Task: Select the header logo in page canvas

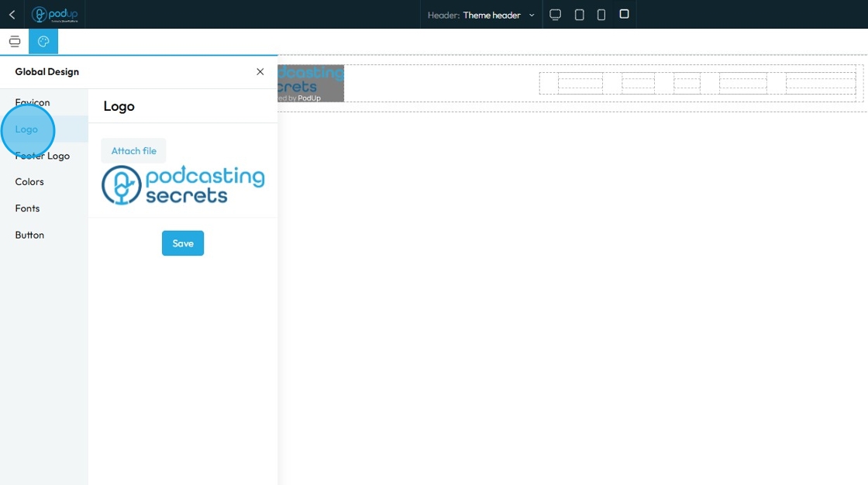Action: point(311,83)
